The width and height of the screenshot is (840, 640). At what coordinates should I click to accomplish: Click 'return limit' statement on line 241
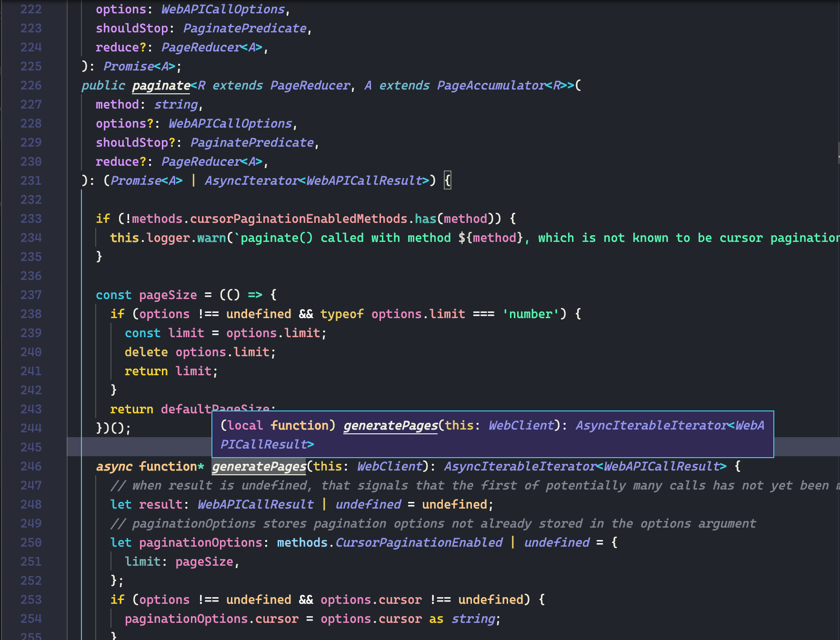[x=171, y=371]
